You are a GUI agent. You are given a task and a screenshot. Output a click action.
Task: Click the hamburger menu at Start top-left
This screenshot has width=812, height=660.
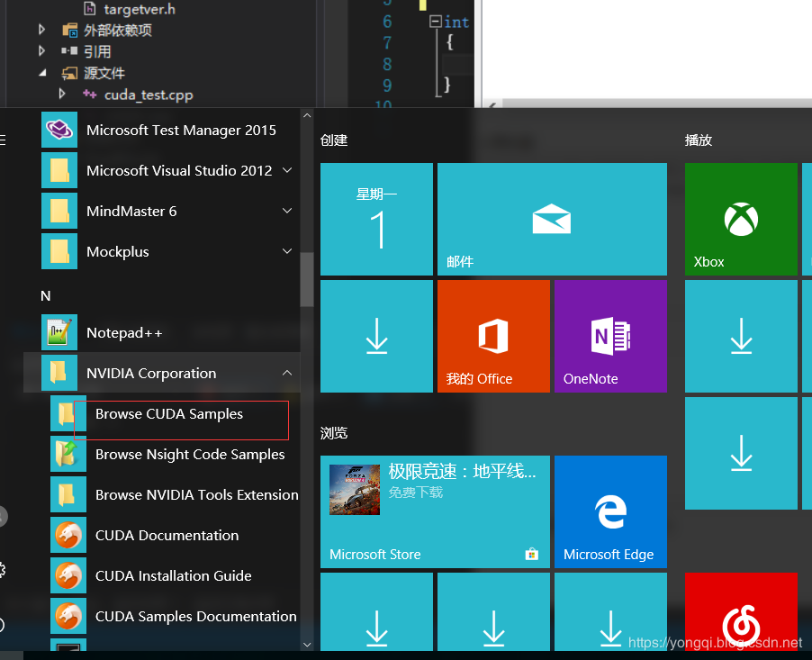pos(3,140)
